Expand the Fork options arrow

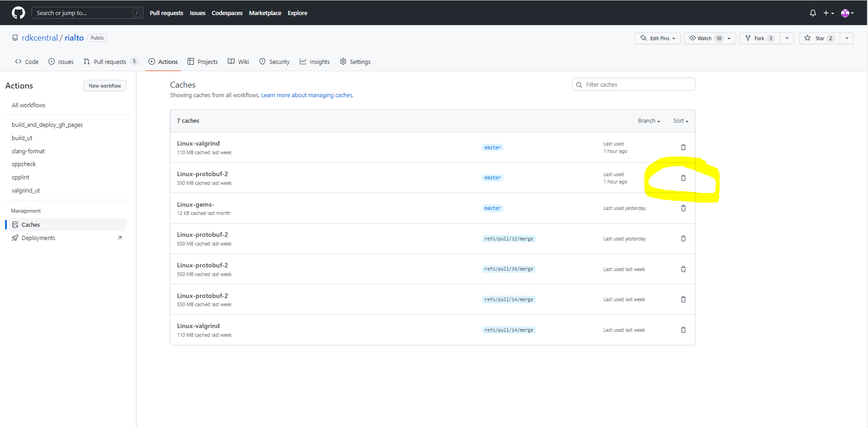(787, 38)
